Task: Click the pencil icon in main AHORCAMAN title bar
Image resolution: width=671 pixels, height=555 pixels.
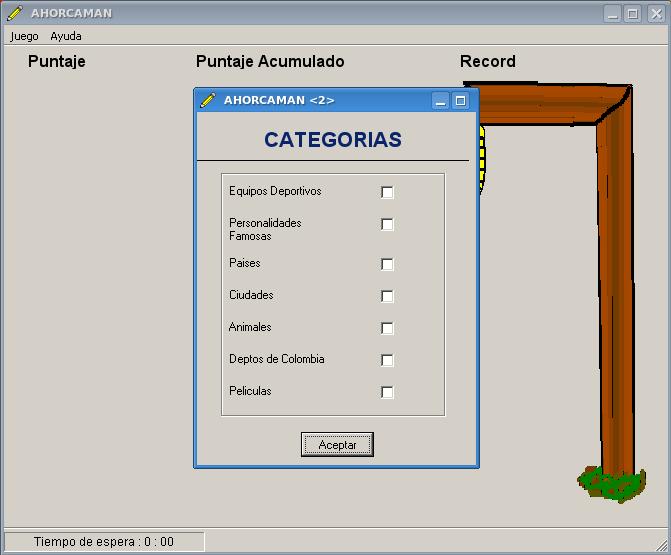Action: point(15,13)
